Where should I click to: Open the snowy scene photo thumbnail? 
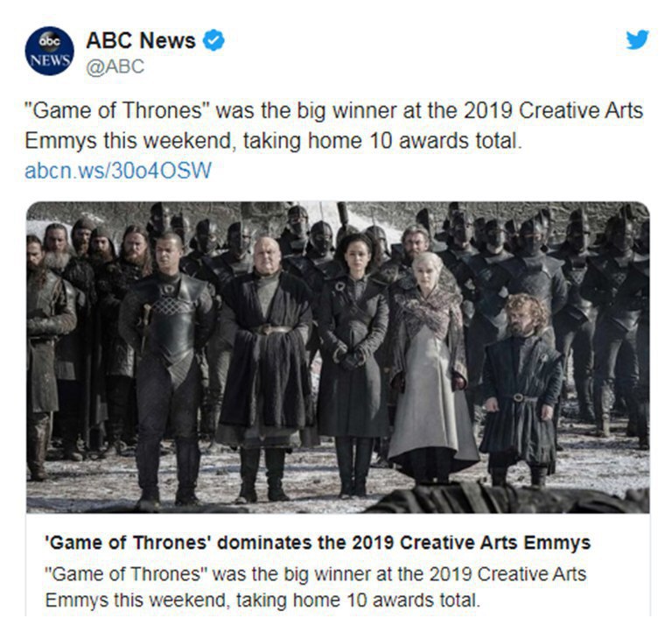338,357
